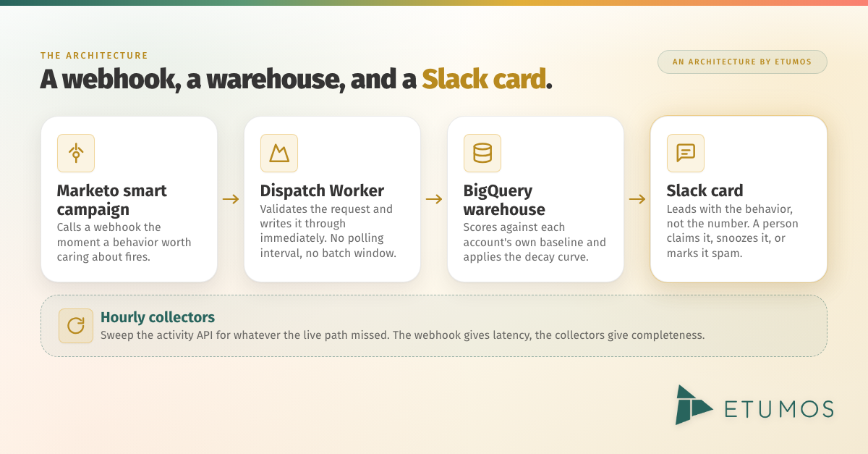Click "The Architecture" eyebrow label
868x454 pixels.
[94, 55]
